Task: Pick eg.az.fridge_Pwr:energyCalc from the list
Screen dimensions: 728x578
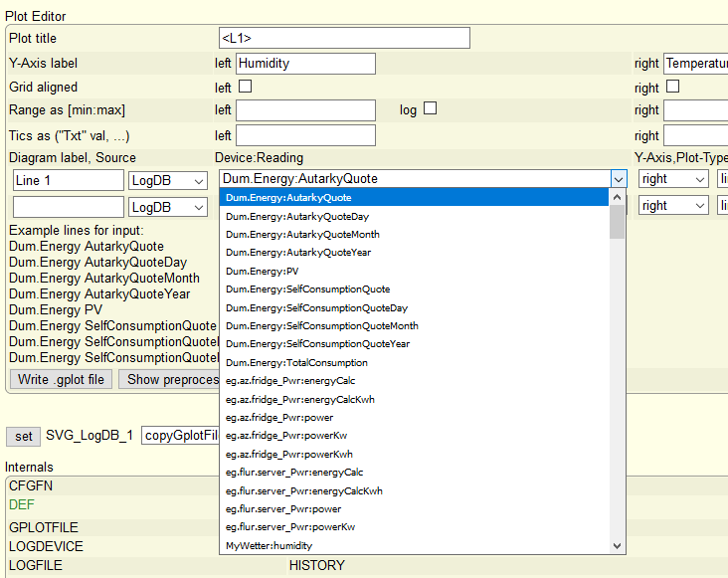Action: tap(414, 381)
